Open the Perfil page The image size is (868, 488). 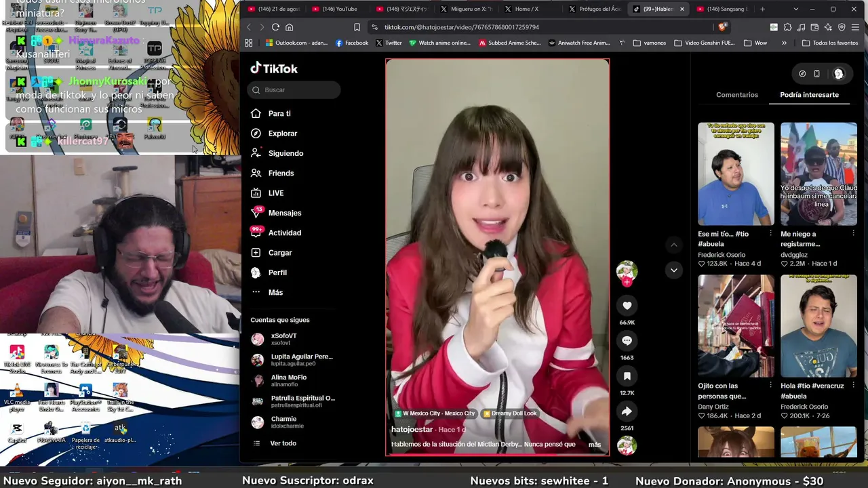click(269, 272)
